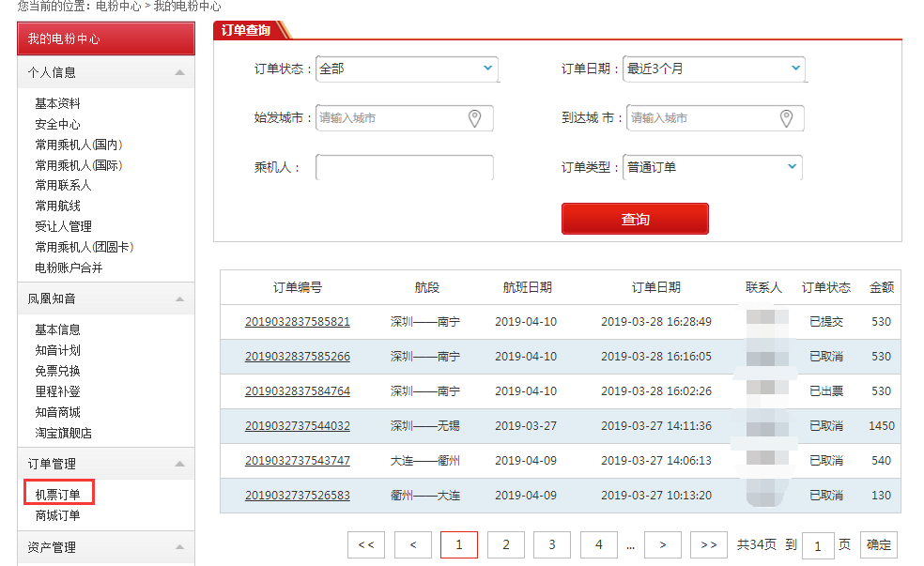Click the 乘机人 input field
This screenshot has width=924, height=566.
coord(404,168)
